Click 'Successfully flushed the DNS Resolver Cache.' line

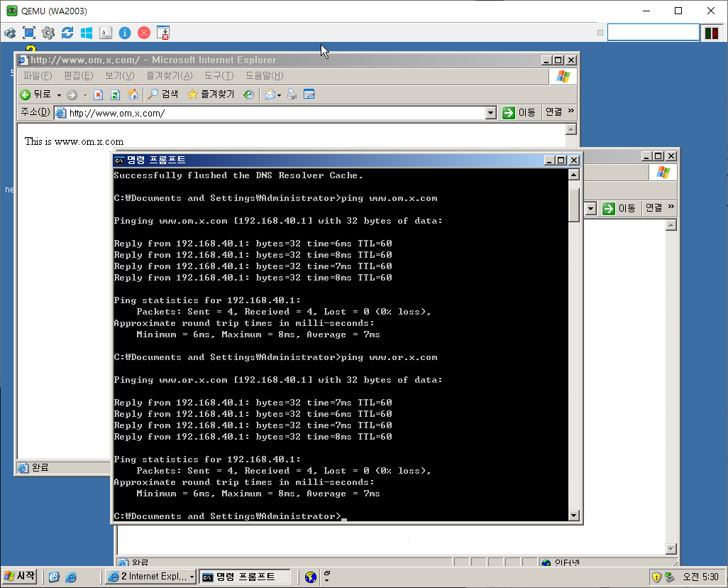click(x=238, y=175)
